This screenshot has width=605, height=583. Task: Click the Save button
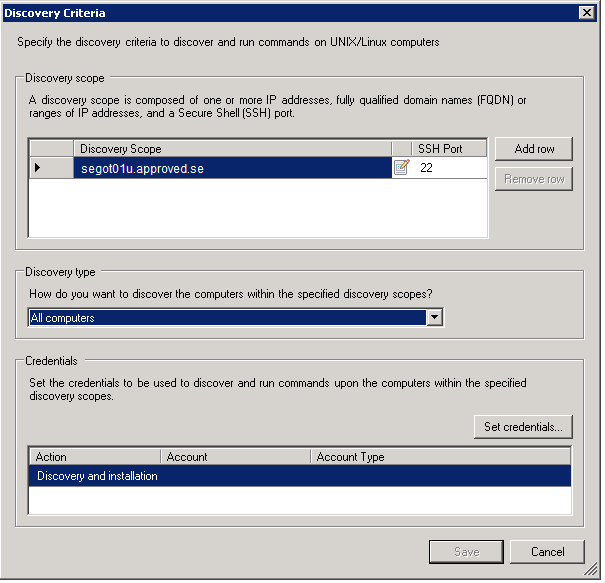coord(466,551)
